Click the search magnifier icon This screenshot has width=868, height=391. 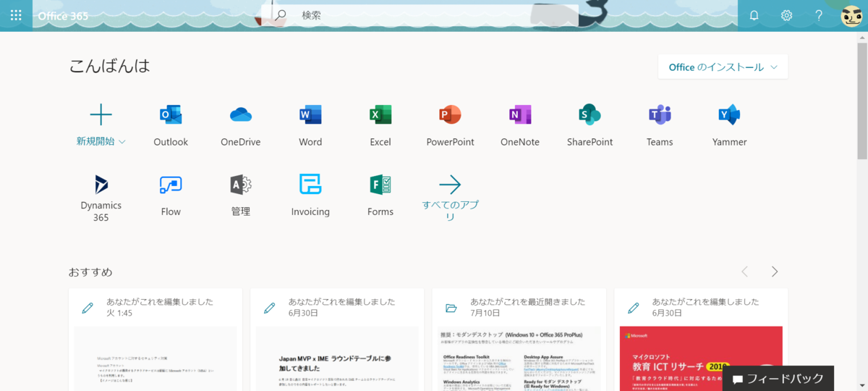pyautogui.click(x=281, y=14)
